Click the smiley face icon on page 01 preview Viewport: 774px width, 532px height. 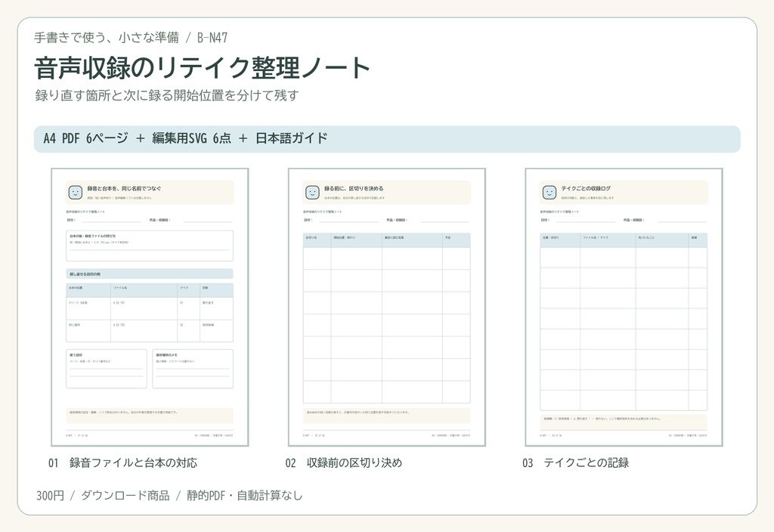(75, 193)
